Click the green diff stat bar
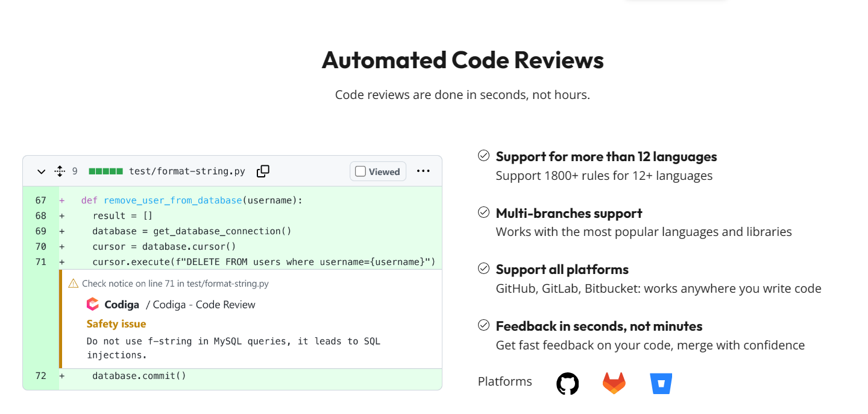Screen dimensions: 868x414 [105, 171]
